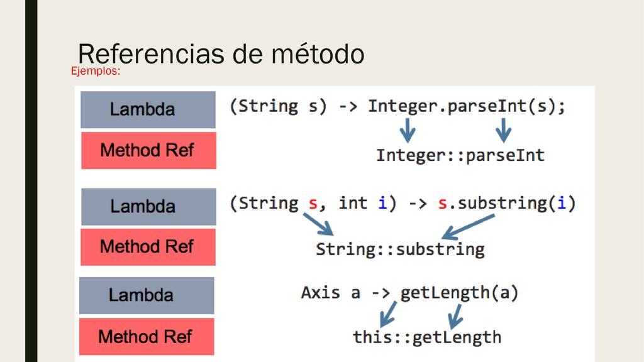The width and height of the screenshot is (644, 362).
Task: Select the second Lambda label box
Action: [148, 206]
